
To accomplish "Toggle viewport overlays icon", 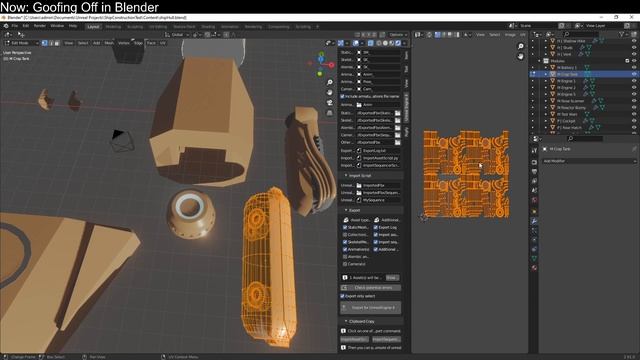I will click(x=356, y=43).
